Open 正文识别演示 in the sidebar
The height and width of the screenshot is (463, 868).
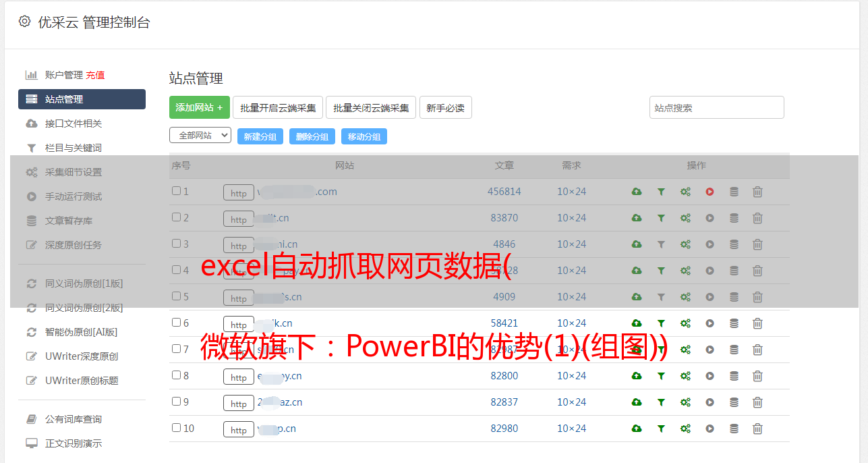click(x=74, y=443)
